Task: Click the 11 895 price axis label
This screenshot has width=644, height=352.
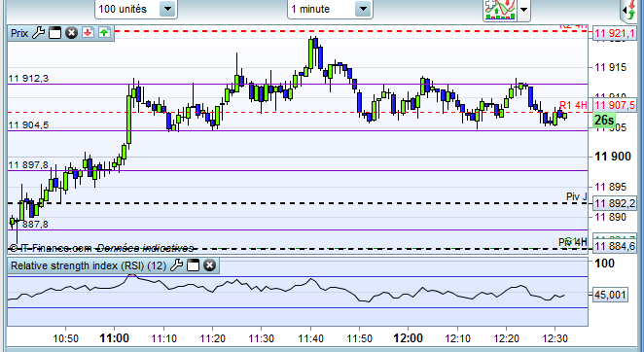Action: pos(611,187)
